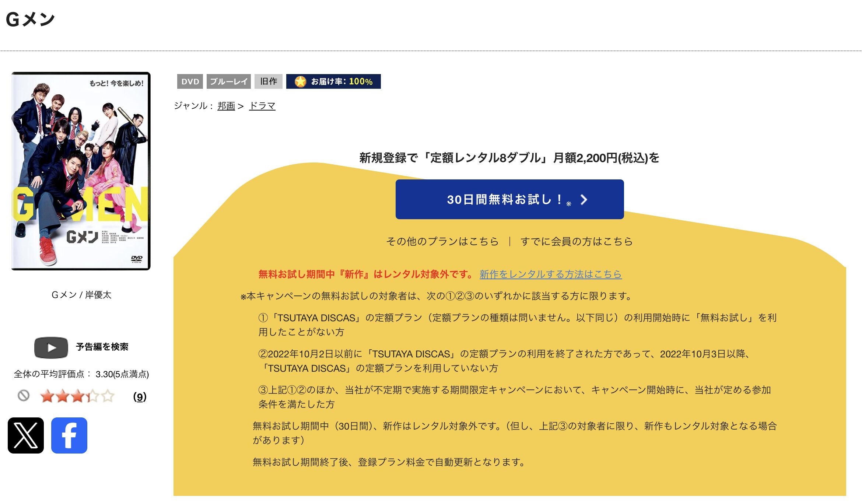The height and width of the screenshot is (504, 862).
Task: Click the お届け率: 100% badge
Action: click(x=333, y=81)
